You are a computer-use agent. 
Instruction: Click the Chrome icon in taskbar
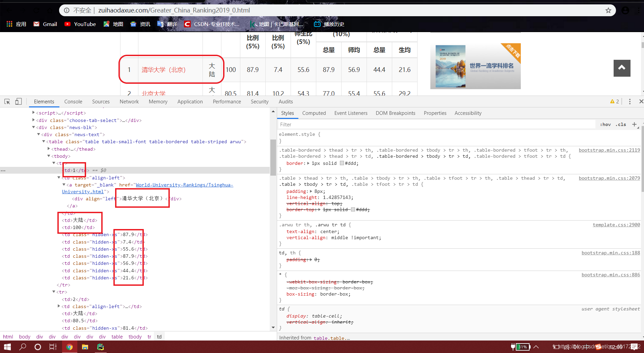69,347
